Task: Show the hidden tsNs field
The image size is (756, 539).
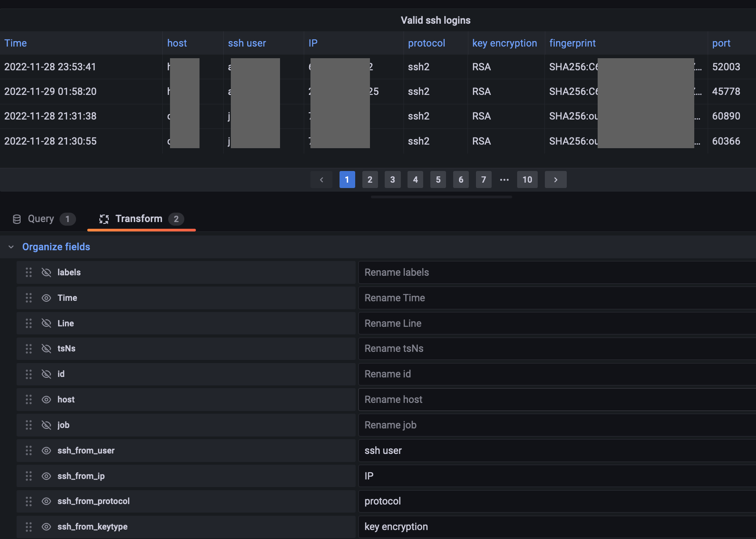Action: point(46,349)
